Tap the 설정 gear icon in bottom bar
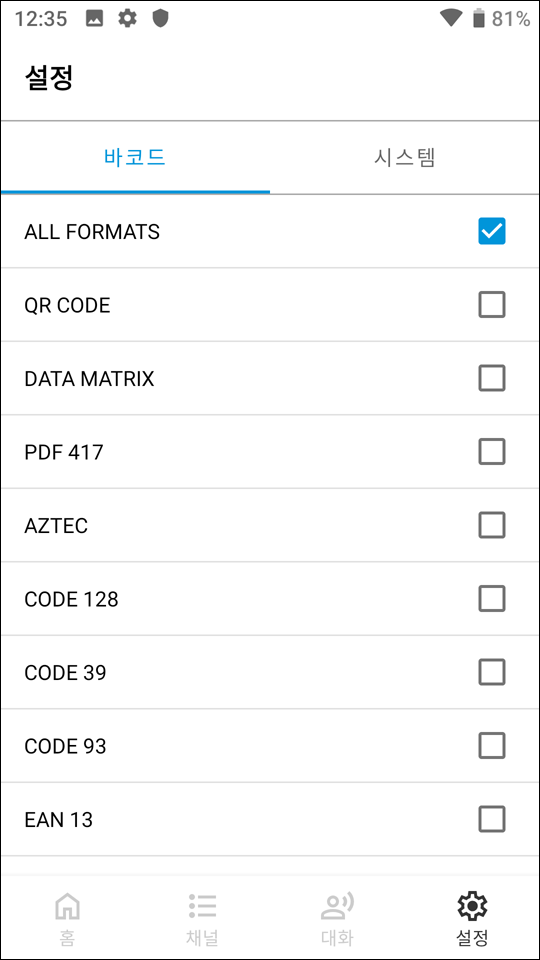Screen dimensions: 540x960 pyautogui.click(x=472, y=905)
